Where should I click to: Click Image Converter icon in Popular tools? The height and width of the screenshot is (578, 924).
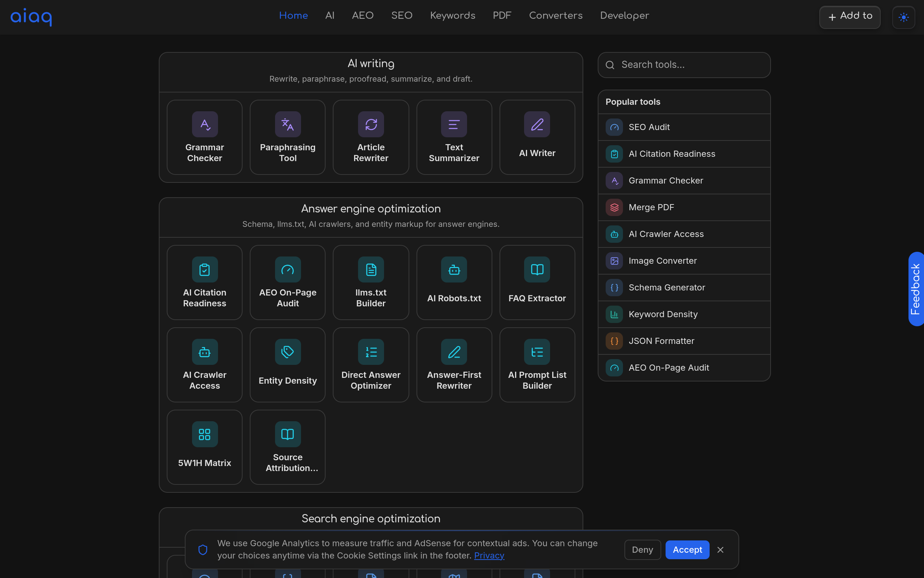point(614,261)
